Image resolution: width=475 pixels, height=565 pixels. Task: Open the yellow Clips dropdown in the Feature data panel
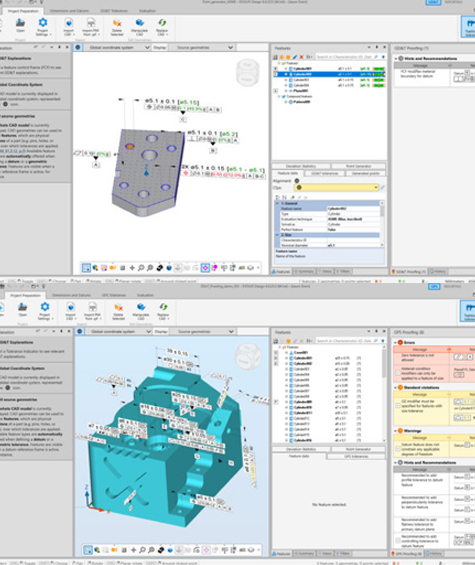pyautogui.click(x=337, y=188)
